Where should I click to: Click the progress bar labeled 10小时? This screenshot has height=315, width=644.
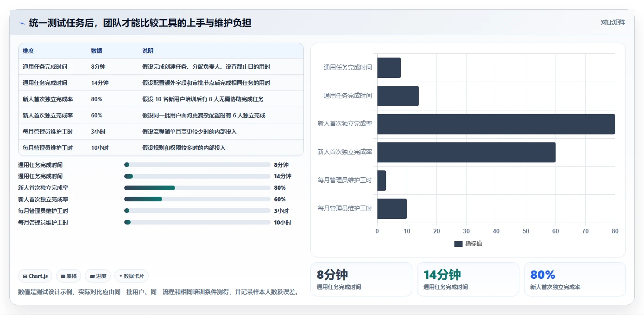[x=197, y=222]
